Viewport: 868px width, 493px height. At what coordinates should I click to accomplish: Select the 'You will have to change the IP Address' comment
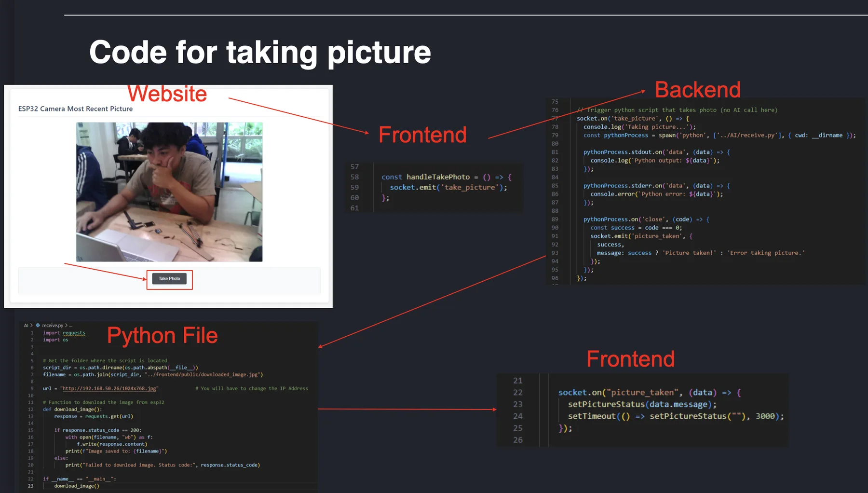tap(252, 388)
